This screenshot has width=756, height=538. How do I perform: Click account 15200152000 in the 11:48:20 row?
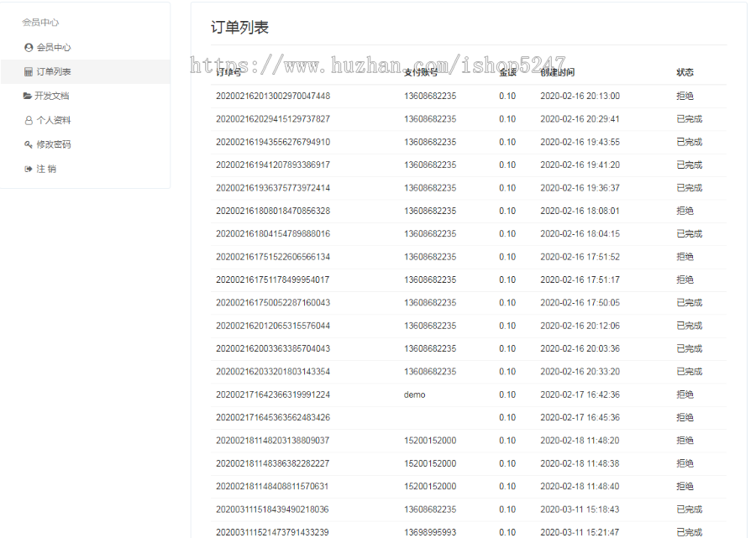pyautogui.click(x=430, y=441)
